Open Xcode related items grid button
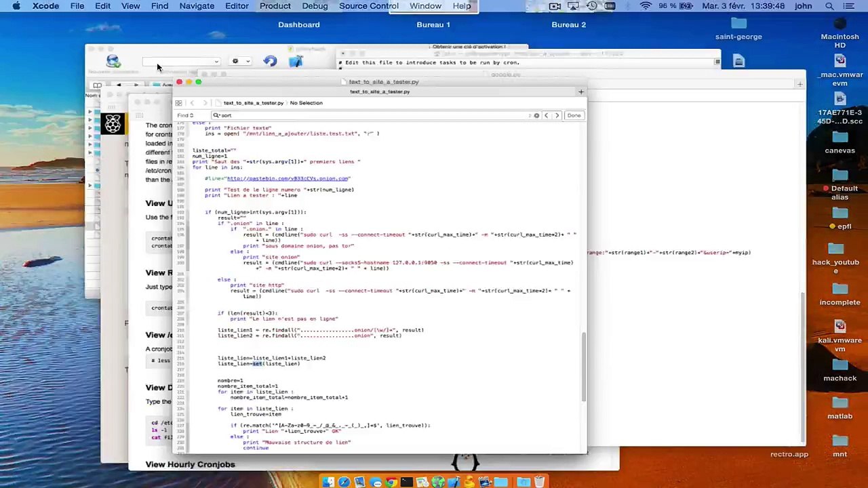This screenshot has width=868, height=488. (x=178, y=103)
